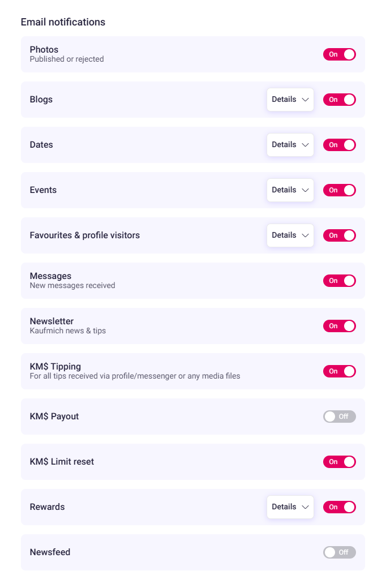The image size is (386, 588).
Task: Turn off Photos email notifications toggle
Action: click(339, 54)
